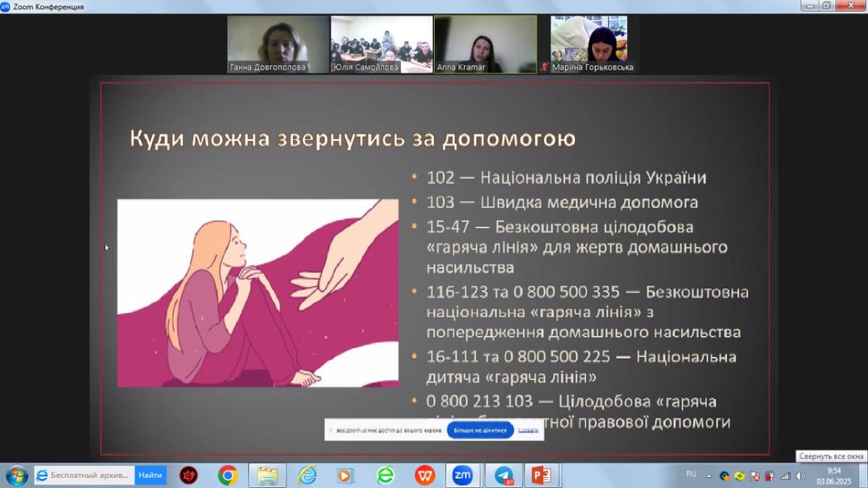This screenshot has width=868, height=488.
Task: Open Telegram from the taskbar
Action: (x=503, y=475)
